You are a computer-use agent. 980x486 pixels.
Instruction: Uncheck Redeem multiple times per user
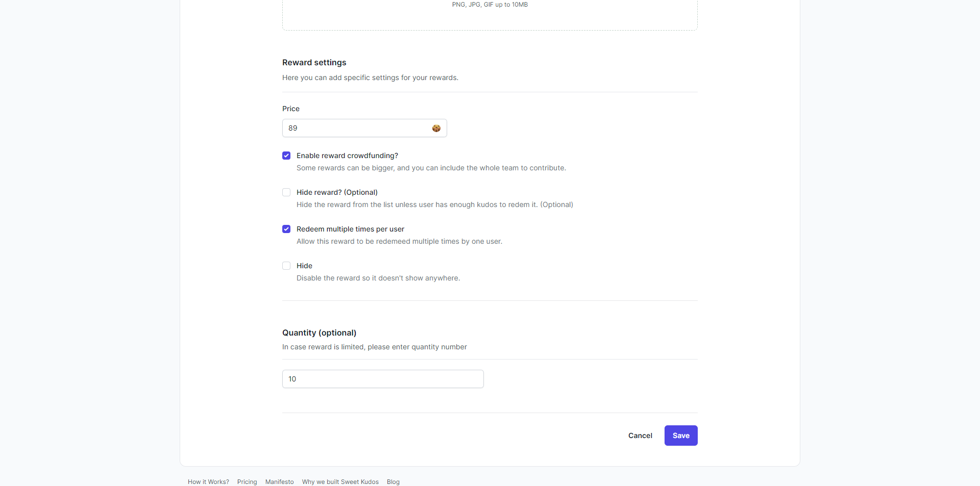point(286,229)
